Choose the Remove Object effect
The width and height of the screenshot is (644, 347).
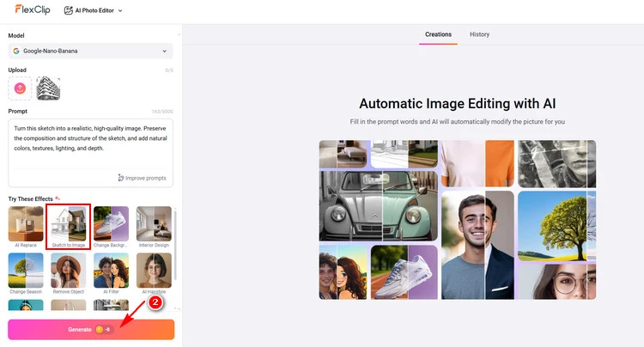[68, 273]
